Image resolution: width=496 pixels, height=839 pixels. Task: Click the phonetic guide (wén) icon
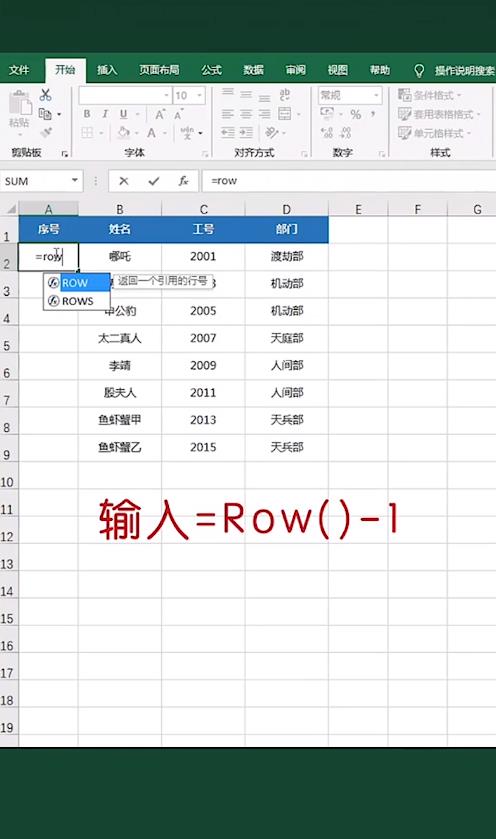tap(187, 133)
